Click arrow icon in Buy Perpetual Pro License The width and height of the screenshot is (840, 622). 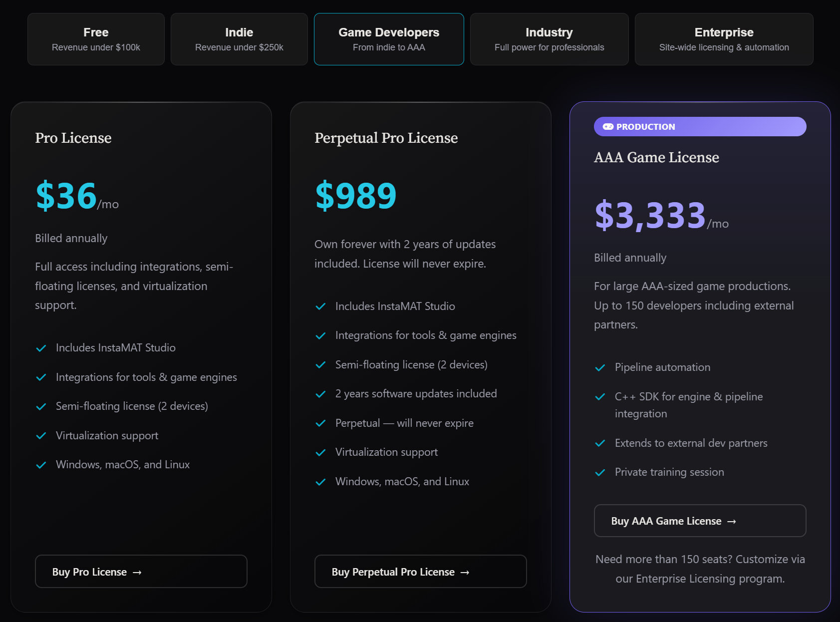tap(465, 573)
